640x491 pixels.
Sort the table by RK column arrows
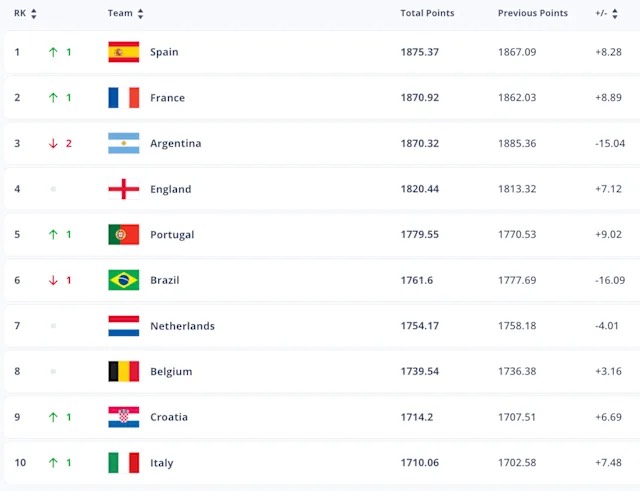(34, 13)
